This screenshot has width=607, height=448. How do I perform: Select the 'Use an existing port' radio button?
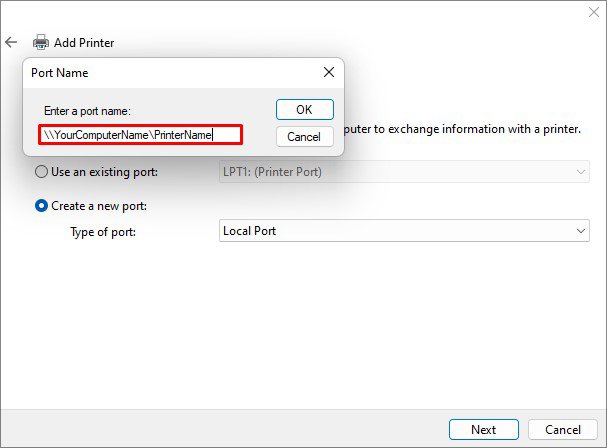(41, 172)
